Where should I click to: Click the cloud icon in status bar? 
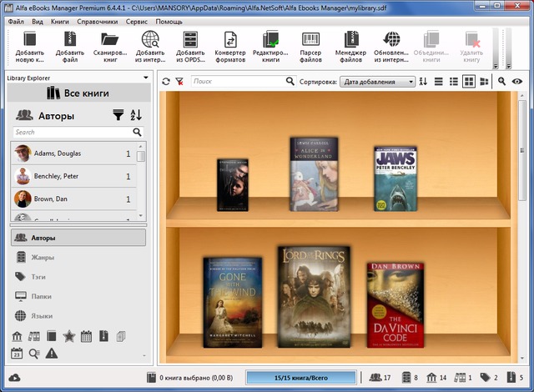point(14,378)
